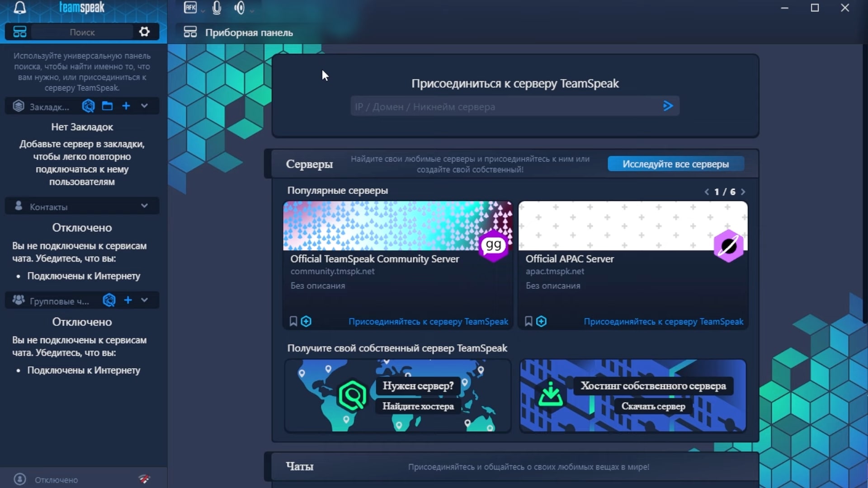
Task: Mute the speaker output
Action: tap(240, 8)
